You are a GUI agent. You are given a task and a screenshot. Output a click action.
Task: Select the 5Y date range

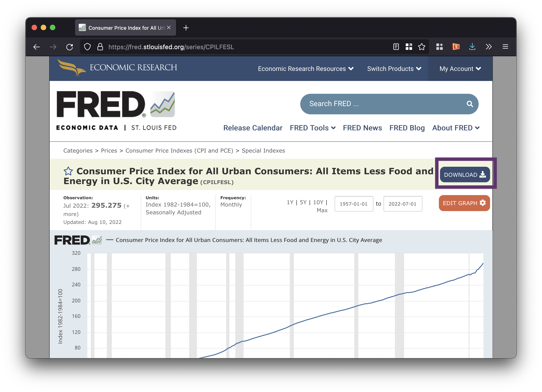coord(303,202)
